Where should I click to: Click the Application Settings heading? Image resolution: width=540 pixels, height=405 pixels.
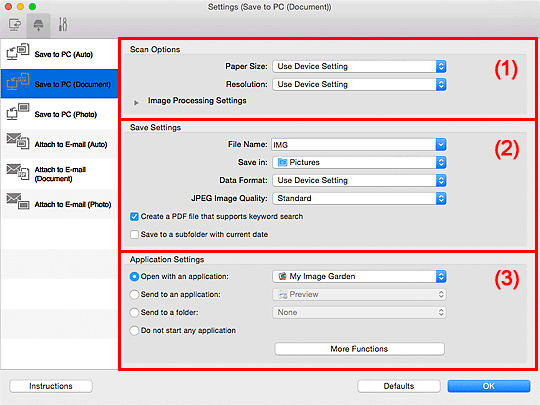pyautogui.click(x=167, y=259)
